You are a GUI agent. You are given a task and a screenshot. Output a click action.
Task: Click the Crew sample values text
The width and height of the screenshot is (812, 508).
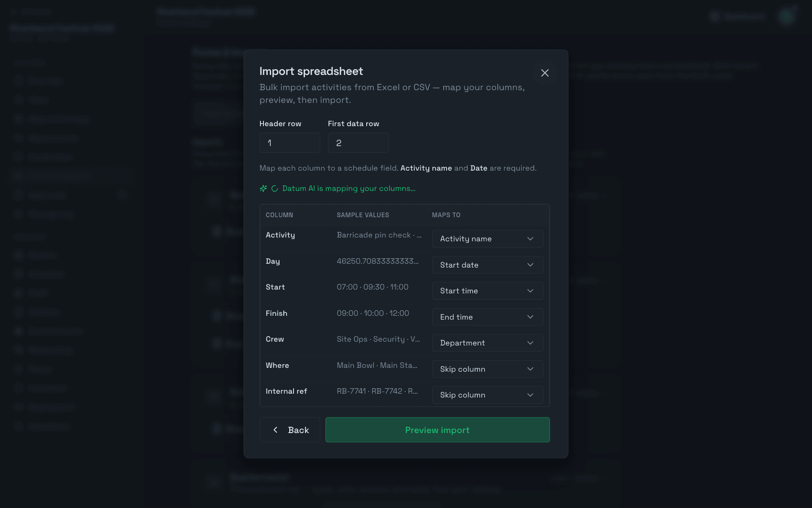378,339
